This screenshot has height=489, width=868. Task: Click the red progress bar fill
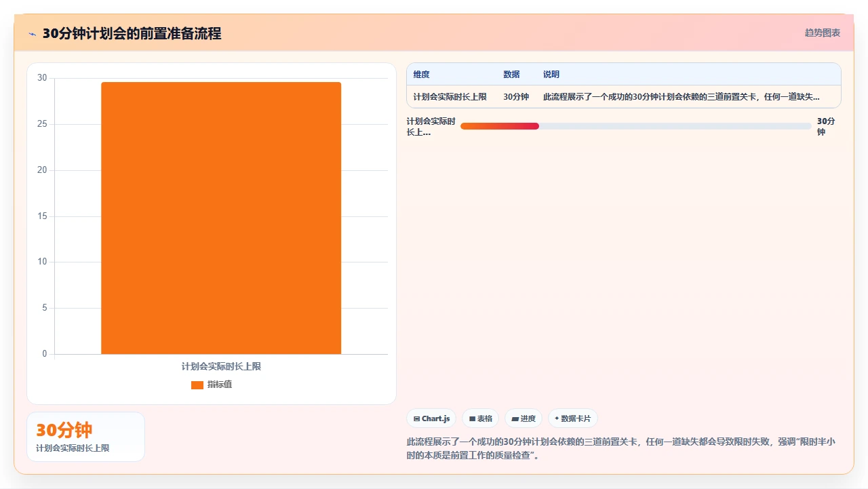tap(500, 126)
